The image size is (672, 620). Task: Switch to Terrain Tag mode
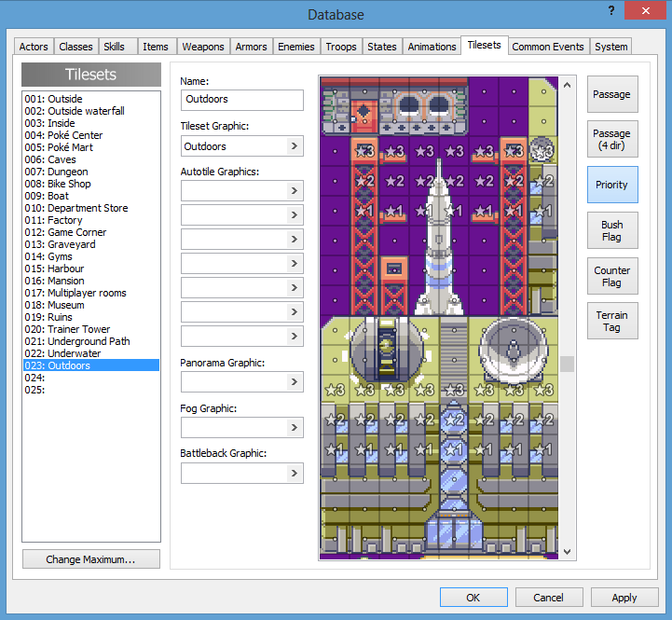click(x=612, y=321)
